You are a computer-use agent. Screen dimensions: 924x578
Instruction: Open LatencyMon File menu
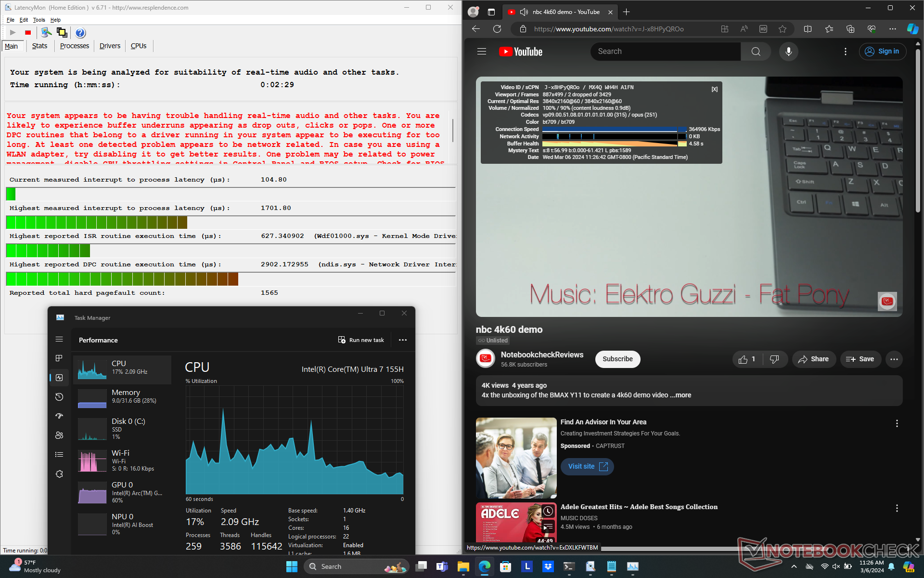11,20
